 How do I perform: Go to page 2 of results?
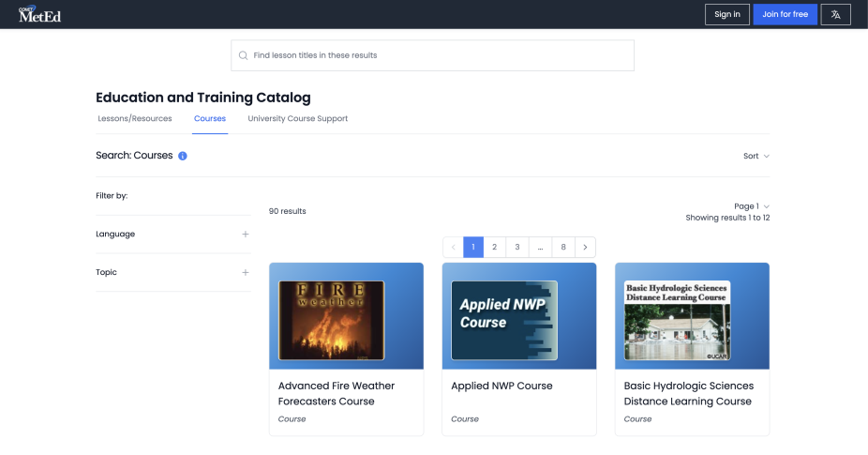tap(495, 248)
